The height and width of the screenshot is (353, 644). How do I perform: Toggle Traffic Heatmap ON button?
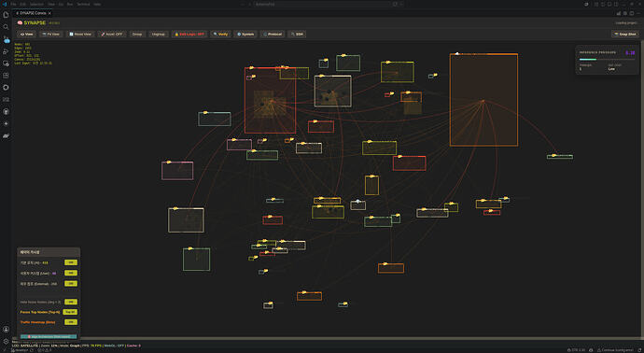click(x=71, y=322)
